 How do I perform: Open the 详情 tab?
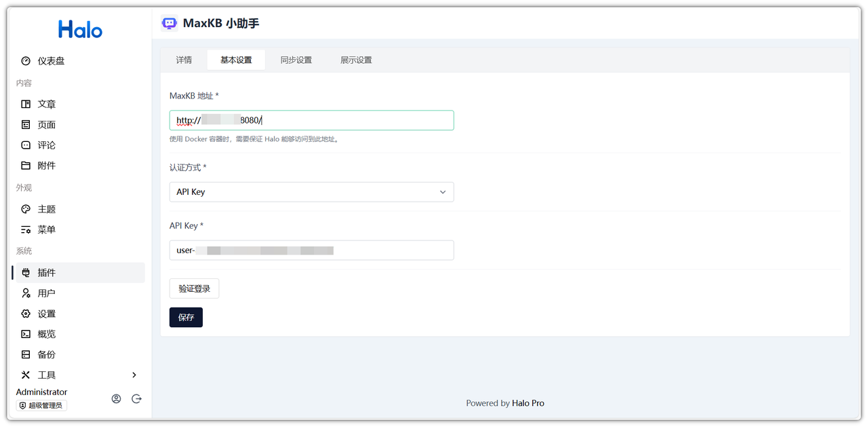tap(184, 60)
